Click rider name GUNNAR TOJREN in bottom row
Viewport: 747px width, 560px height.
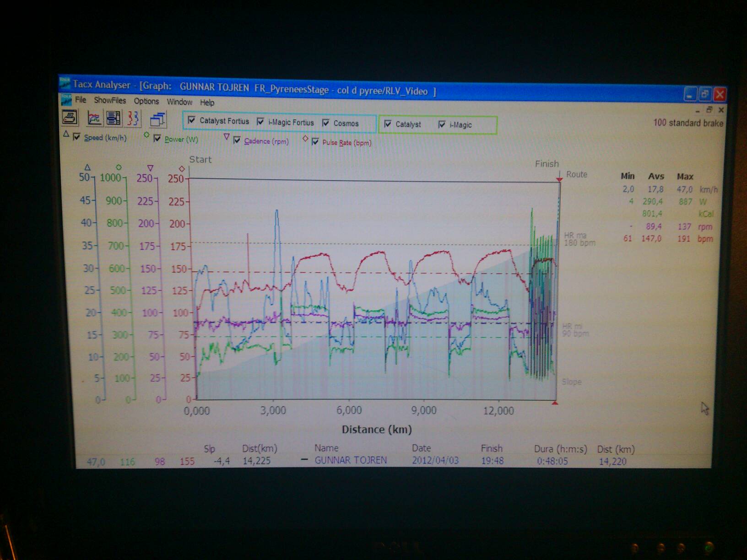(351, 460)
